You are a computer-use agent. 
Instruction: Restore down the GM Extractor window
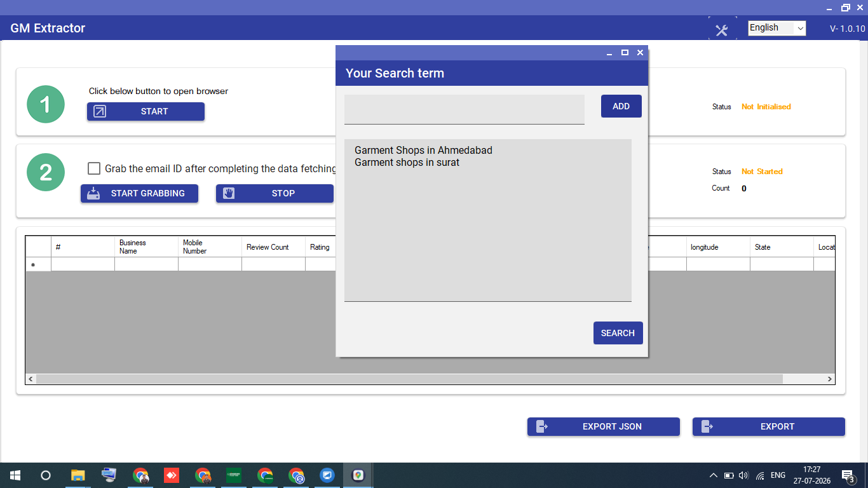point(845,8)
